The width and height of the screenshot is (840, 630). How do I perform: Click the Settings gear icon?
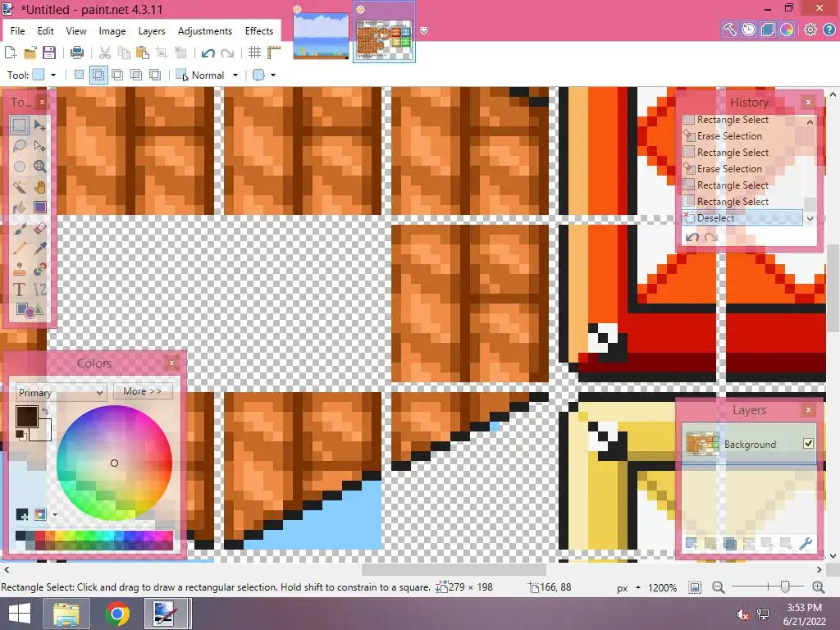[x=810, y=30]
